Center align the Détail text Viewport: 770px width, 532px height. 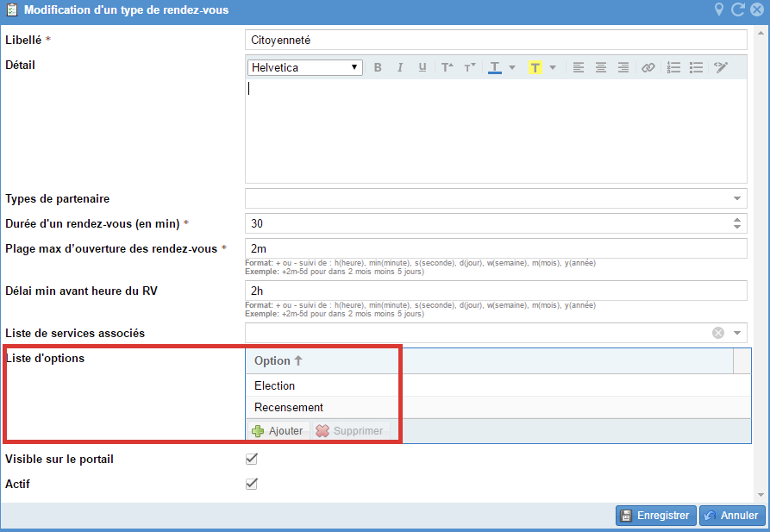tap(601, 67)
